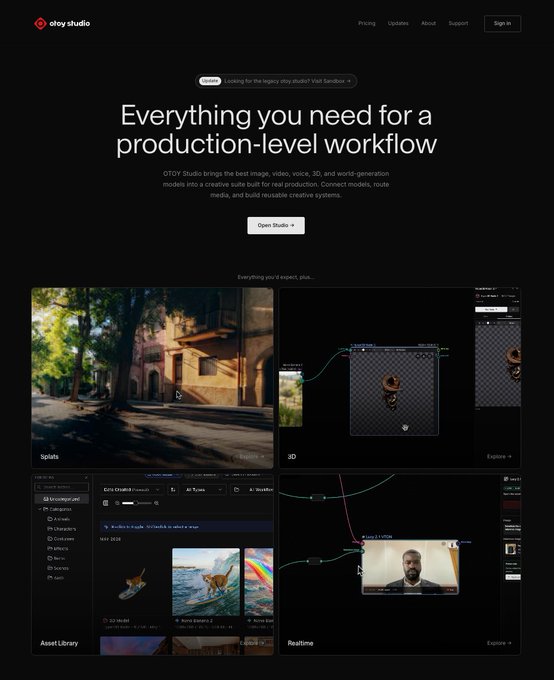Click the search folders field in Asset Library
Screen dimensions: 554x680
click(62, 487)
